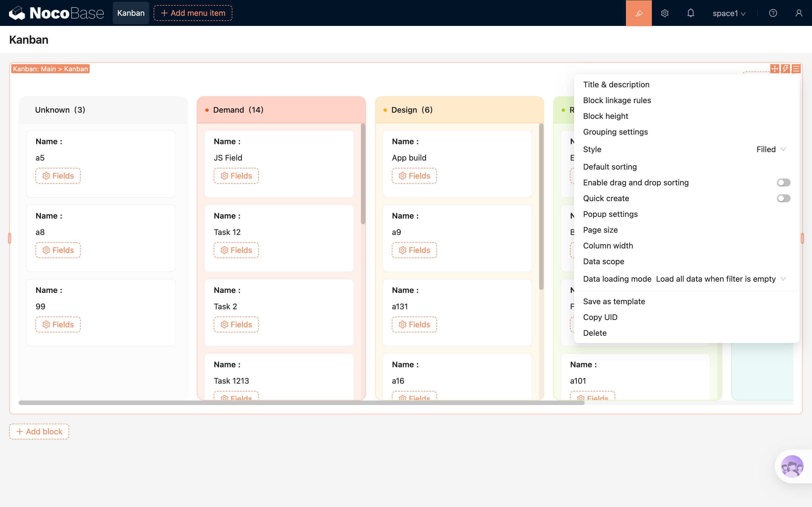
Task: Expand the space1 workspace switcher
Action: [729, 14]
